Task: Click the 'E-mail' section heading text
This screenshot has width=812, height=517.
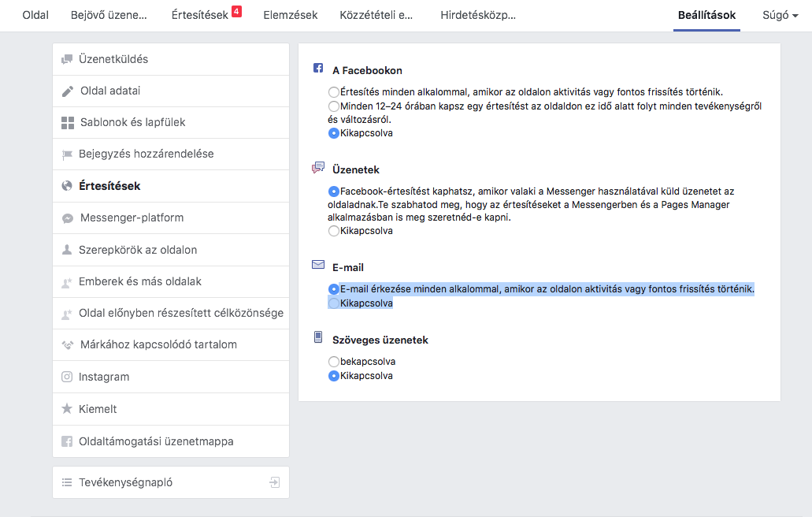Action: pos(348,267)
